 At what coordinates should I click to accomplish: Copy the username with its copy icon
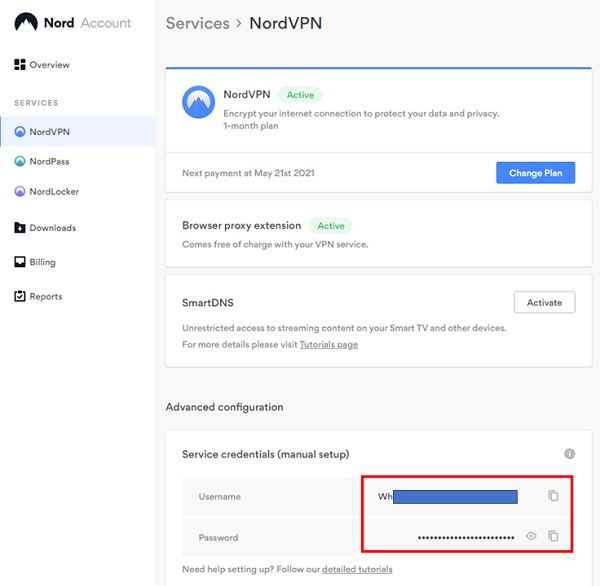click(553, 495)
